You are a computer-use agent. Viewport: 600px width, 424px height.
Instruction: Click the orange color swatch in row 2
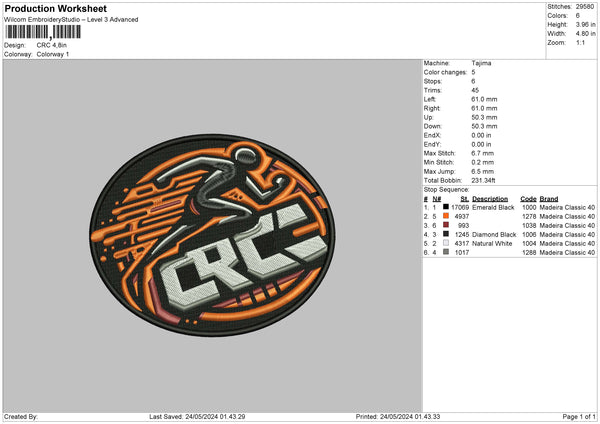[x=446, y=216]
